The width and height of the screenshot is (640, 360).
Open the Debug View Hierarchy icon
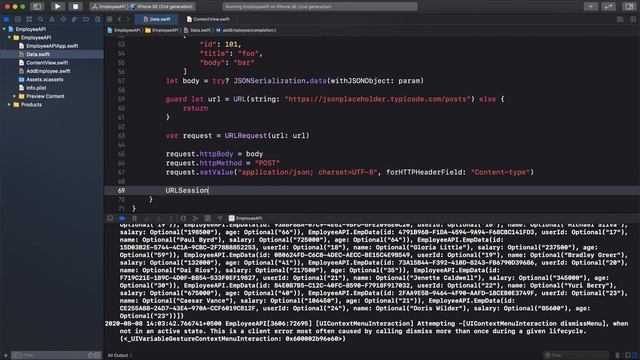click(183, 218)
